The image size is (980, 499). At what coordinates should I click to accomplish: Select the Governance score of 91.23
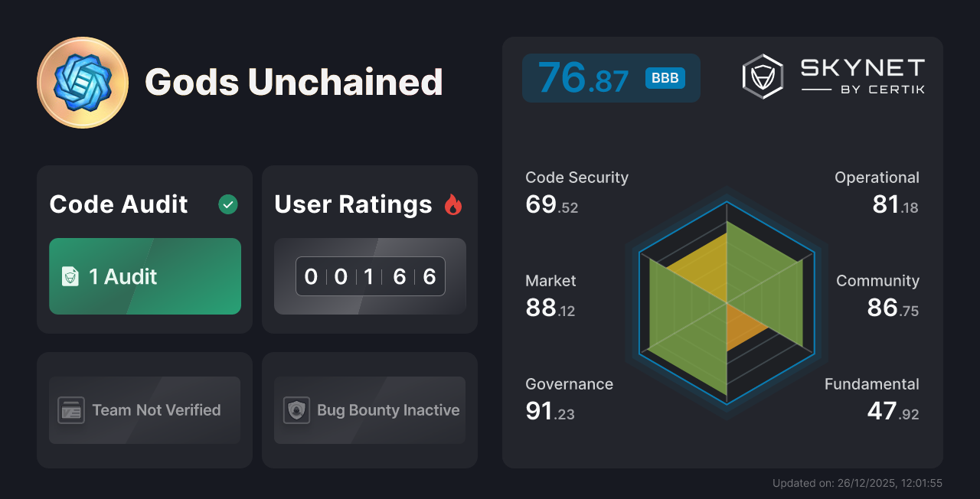[x=551, y=398]
